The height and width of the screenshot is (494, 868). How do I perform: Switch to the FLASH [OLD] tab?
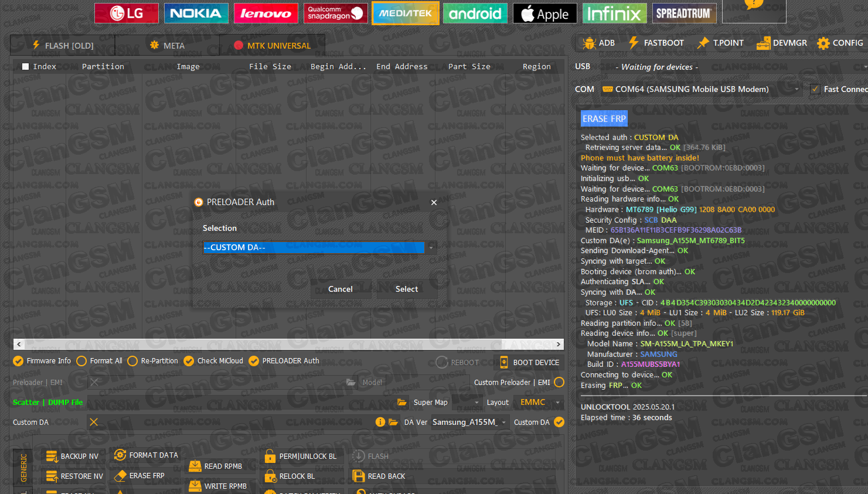(x=63, y=46)
